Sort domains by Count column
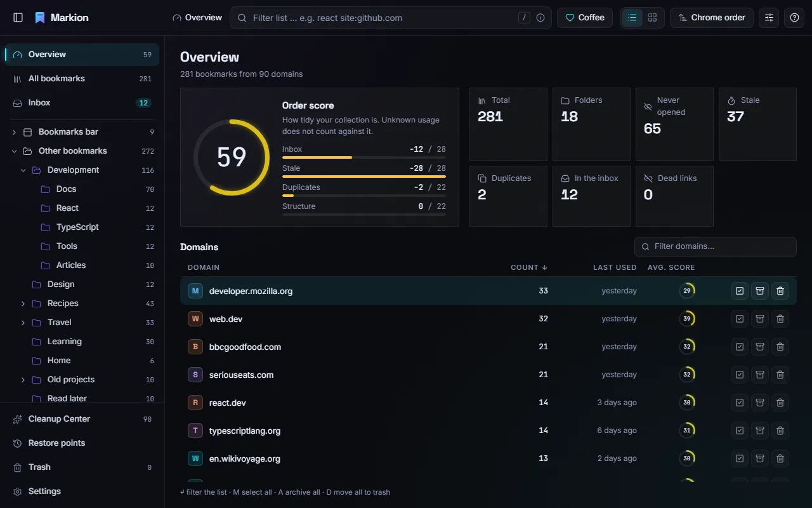 [529, 267]
